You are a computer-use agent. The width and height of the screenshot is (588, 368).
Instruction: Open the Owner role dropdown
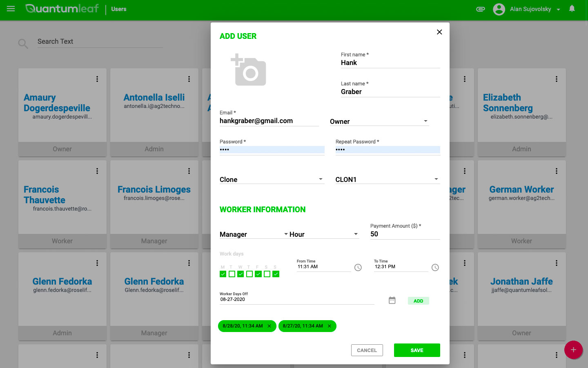point(379,121)
